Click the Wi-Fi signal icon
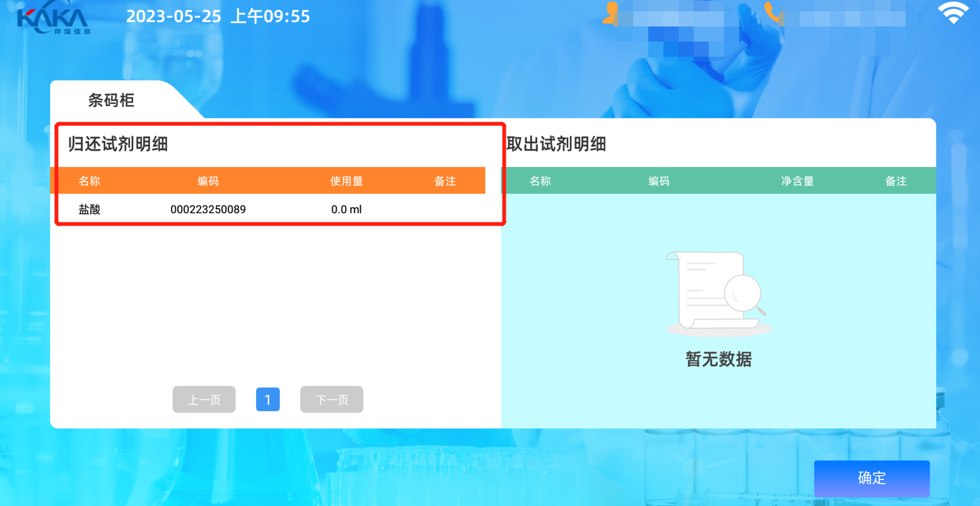 953,13
